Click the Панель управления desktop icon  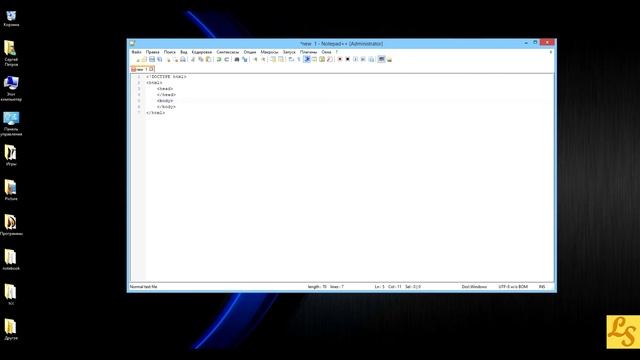[11, 124]
